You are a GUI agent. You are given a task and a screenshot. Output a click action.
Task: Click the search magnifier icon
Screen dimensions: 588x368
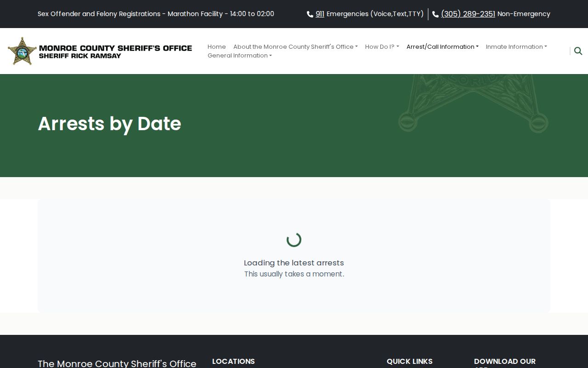point(578,51)
